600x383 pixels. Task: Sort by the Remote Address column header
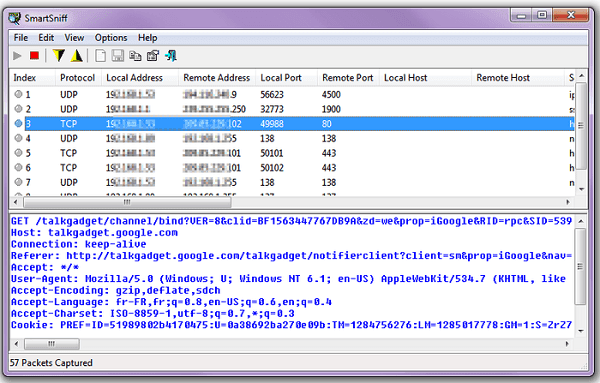pos(217,78)
